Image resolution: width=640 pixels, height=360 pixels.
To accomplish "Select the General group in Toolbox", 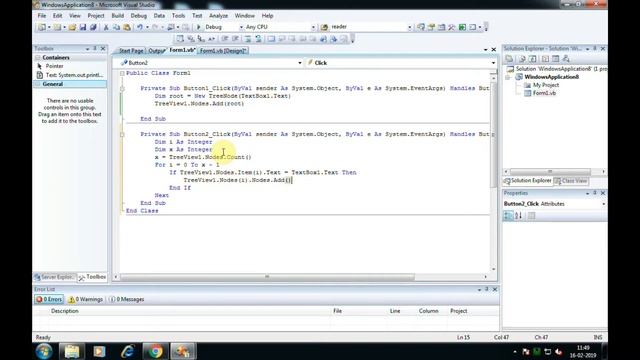I will 70,84.
